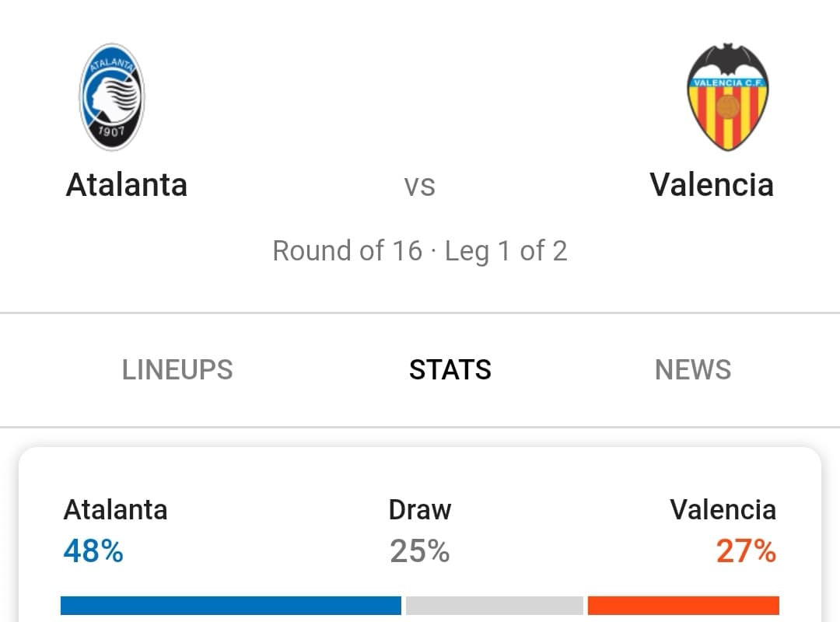This screenshot has height=622, width=840.
Task: Open the NEWS tab
Action: 693,369
